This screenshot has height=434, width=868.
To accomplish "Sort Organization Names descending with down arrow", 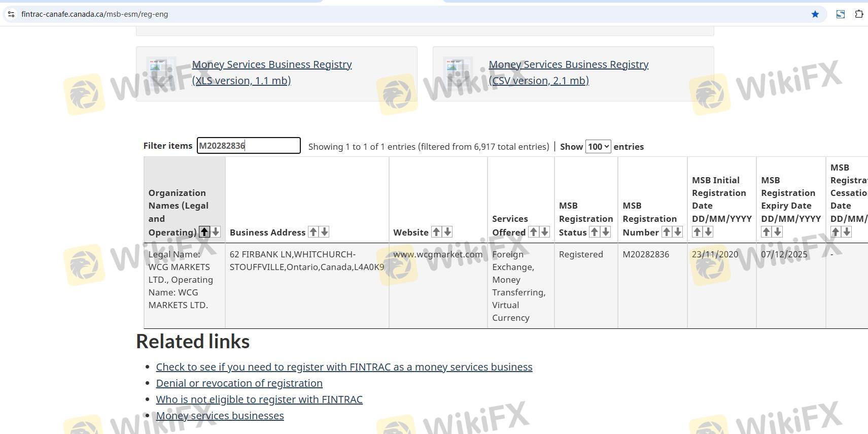I will [216, 232].
